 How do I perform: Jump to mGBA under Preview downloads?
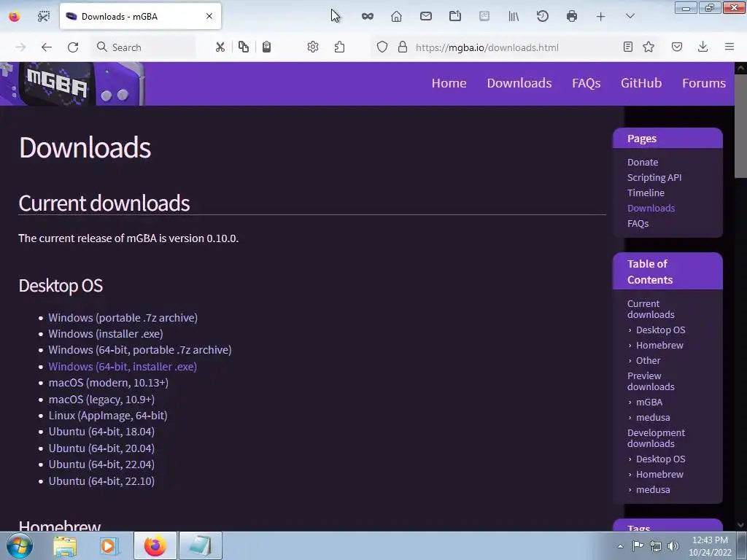pyautogui.click(x=649, y=402)
